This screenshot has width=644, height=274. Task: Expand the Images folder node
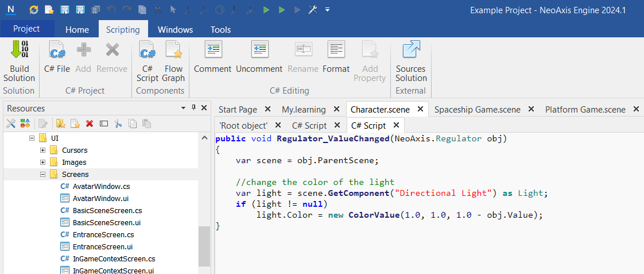[x=43, y=163]
